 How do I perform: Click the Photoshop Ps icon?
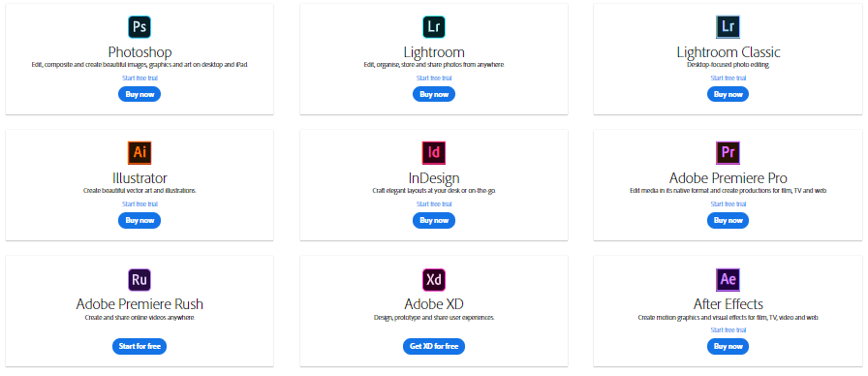(139, 26)
